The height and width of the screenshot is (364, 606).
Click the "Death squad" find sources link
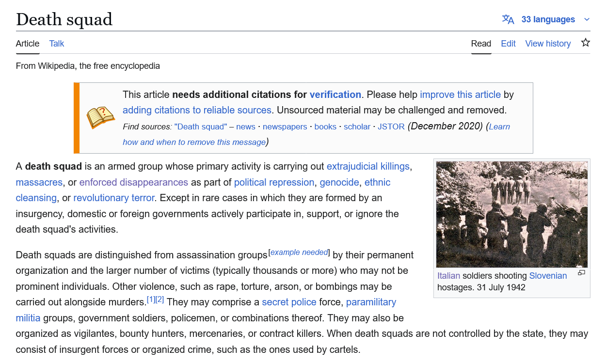(201, 127)
